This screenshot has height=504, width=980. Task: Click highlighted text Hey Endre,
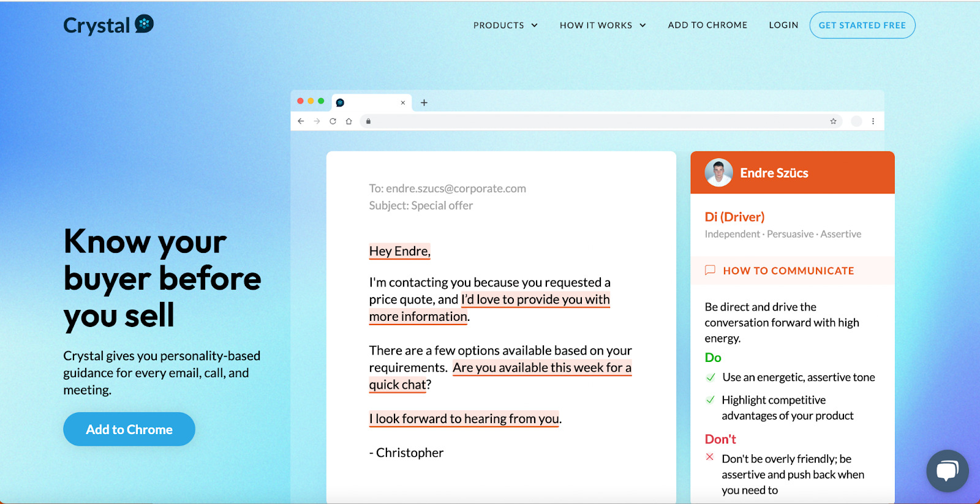click(400, 251)
